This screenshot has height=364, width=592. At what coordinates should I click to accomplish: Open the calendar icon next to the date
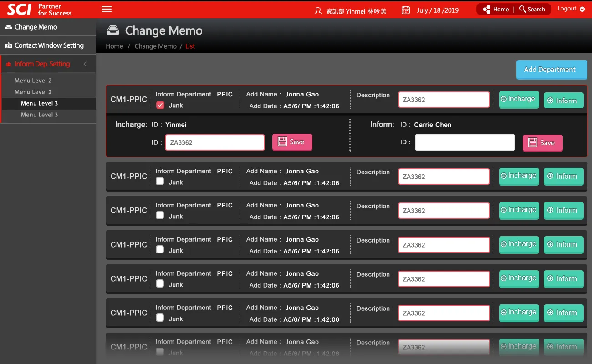(x=406, y=10)
